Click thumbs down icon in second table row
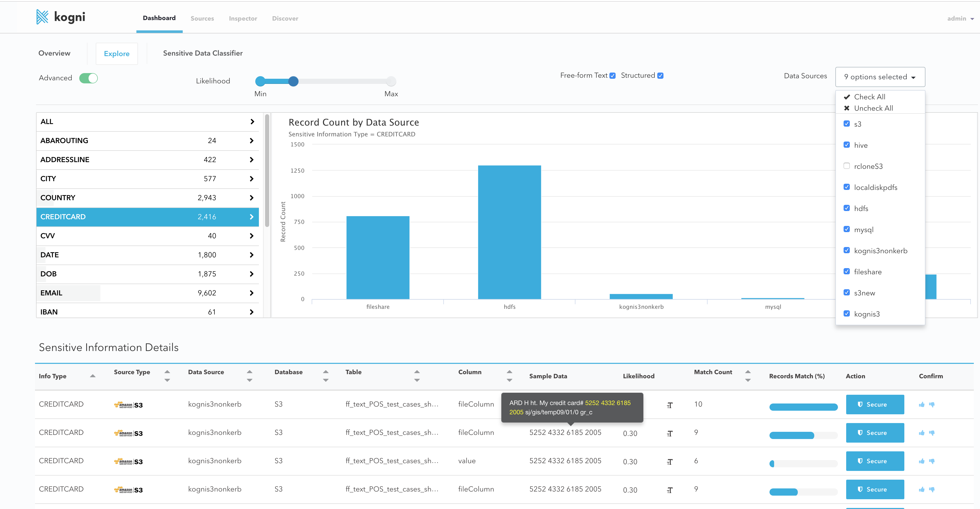Screen dimensions: 980x509 click(x=932, y=433)
